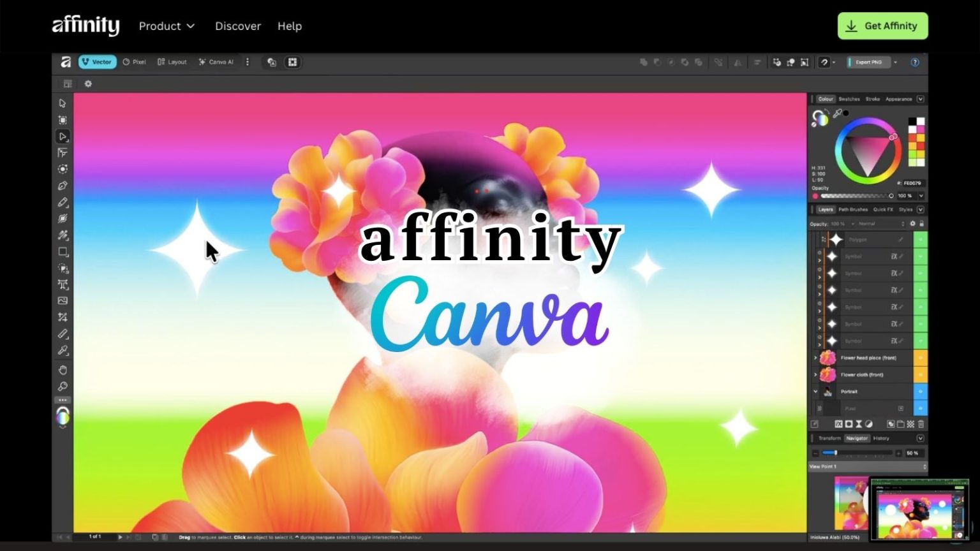Pick the Pen tool
The width and height of the screenshot is (980, 551).
click(63, 185)
